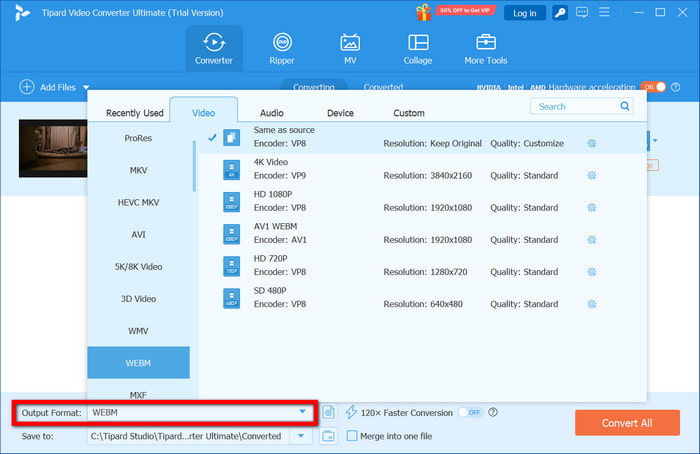The height and width of the screenshot is (454, 700).
Task: Open the Ripper module
Action: pos(282,49)
